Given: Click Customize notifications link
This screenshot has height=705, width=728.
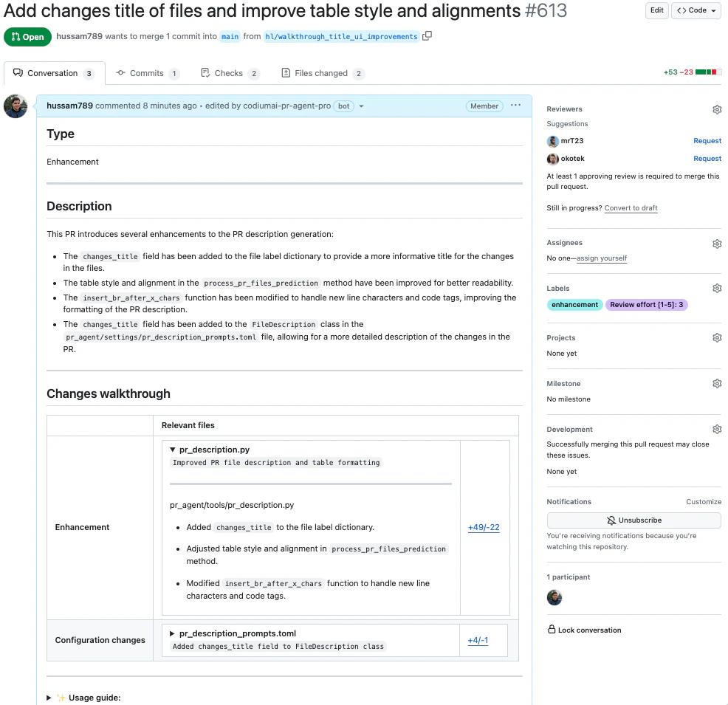Looking at the screenshot, I should click(x=704, y=502).
